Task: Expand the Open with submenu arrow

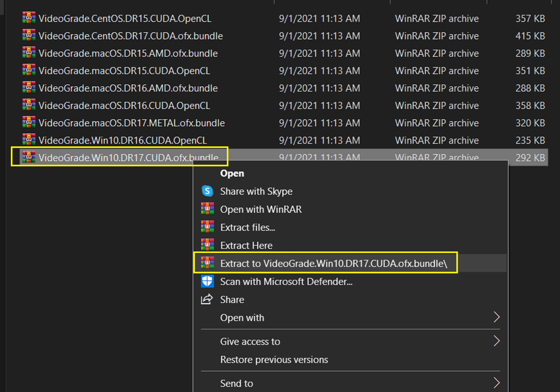Action: (496, 317)
